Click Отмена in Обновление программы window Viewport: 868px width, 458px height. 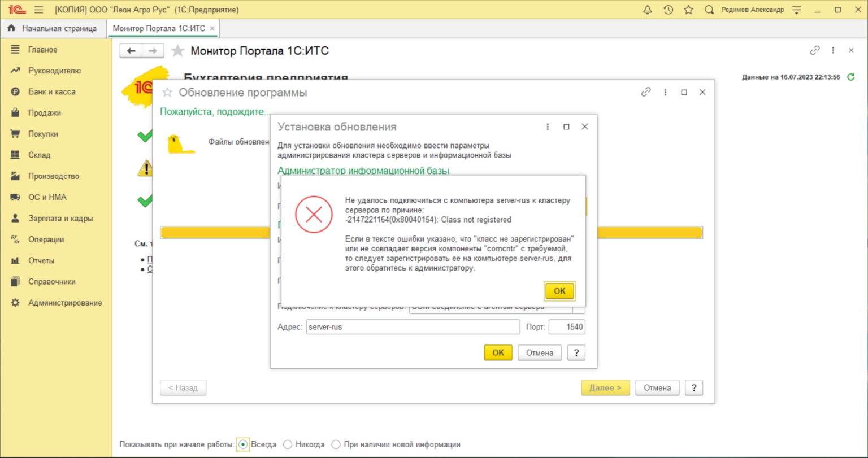(x=657, y=387)
